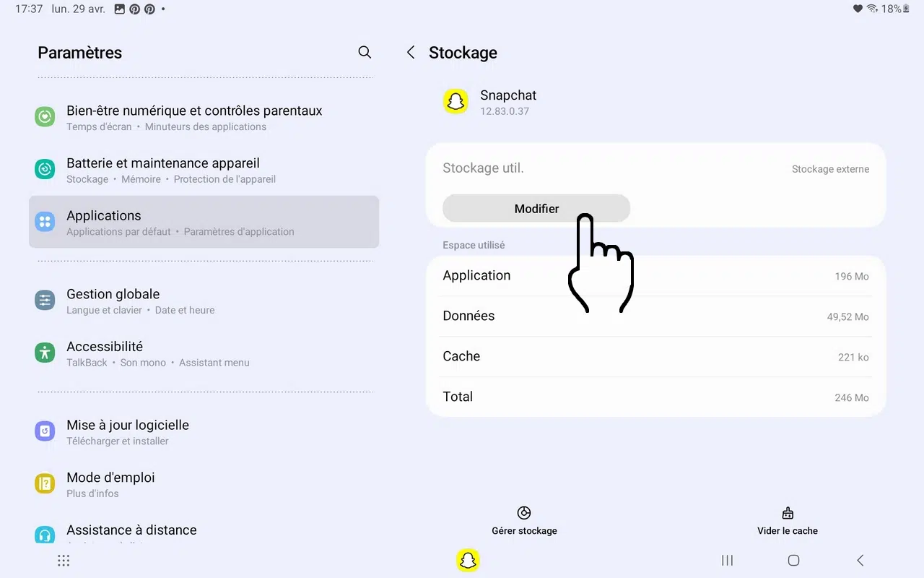Tap Assistance à distance headset icon
The height and width of the screenshot is (578, 924).
[45, 535]
